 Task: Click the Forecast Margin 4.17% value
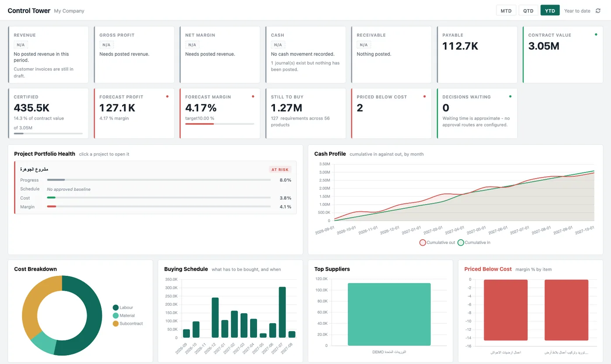(201, 107)
